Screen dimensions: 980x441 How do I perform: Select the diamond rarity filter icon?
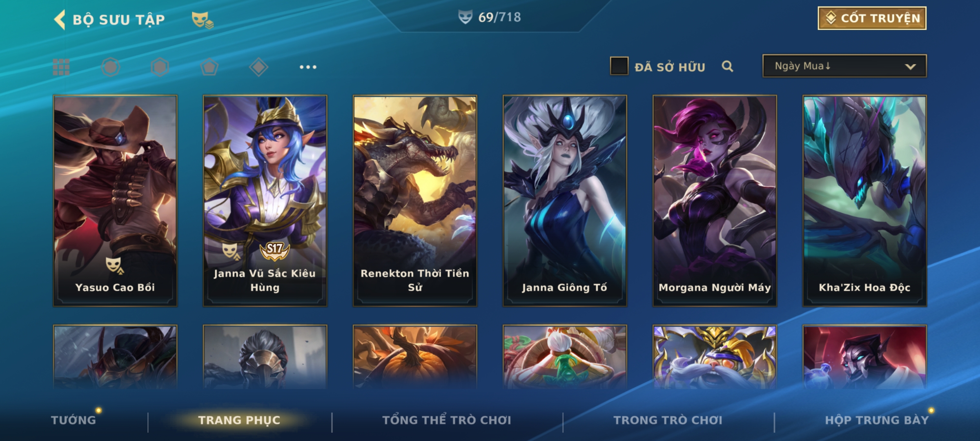[258, 67]
